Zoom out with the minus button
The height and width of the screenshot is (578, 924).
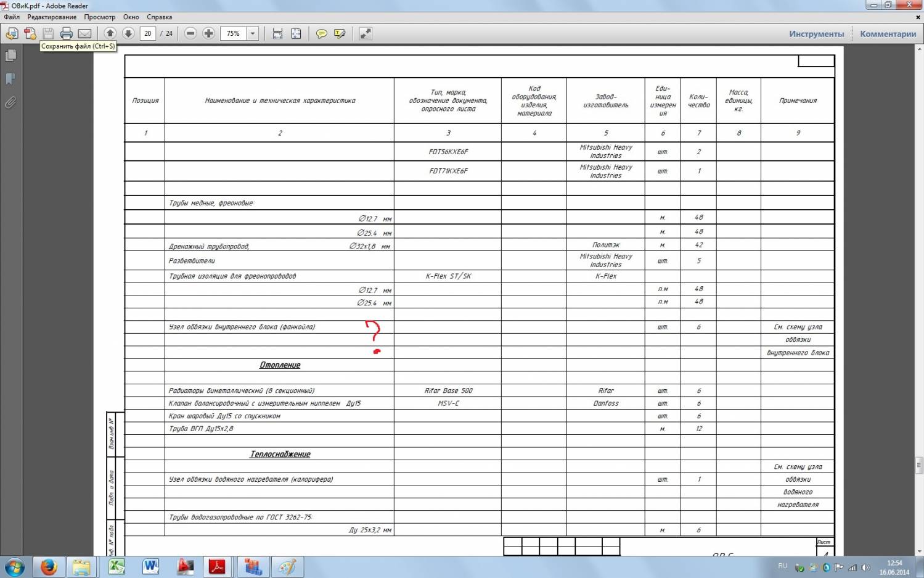pos(190,33)
